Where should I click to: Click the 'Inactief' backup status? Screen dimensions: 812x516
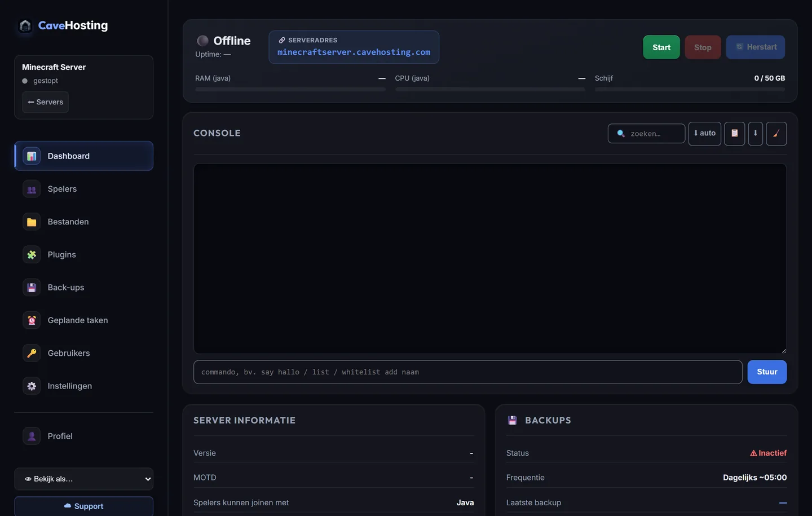click(768, 453)
